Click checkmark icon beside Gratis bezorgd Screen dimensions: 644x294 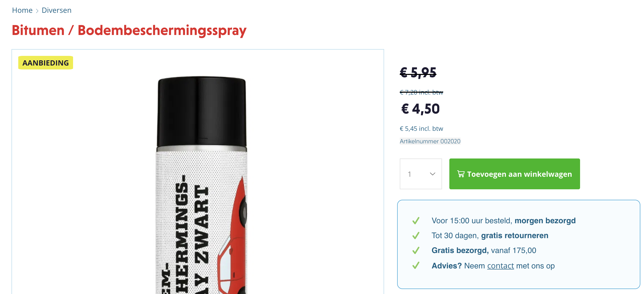[416, 250]
